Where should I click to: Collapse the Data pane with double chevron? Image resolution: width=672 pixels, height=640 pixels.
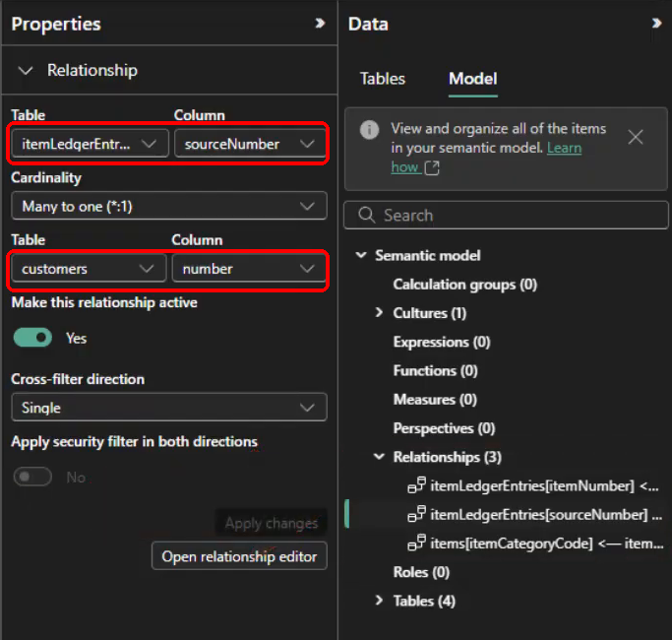tap(656, 24)
